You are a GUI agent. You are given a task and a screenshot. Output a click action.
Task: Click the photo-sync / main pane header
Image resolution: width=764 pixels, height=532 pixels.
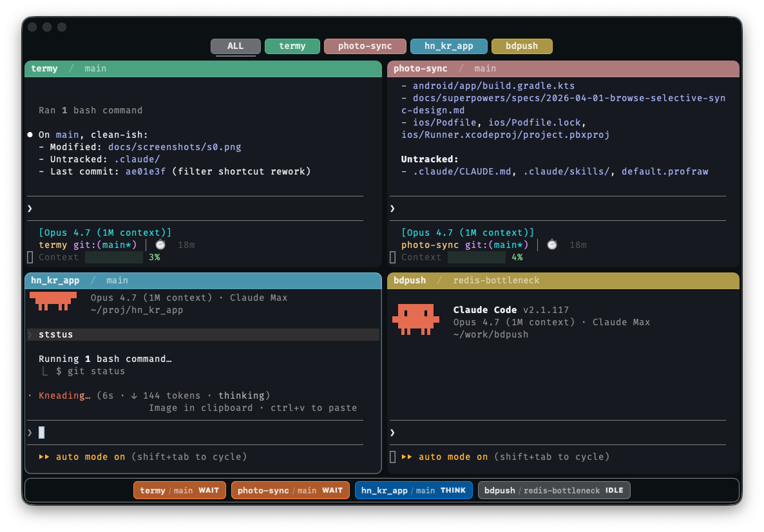(563, 69)
